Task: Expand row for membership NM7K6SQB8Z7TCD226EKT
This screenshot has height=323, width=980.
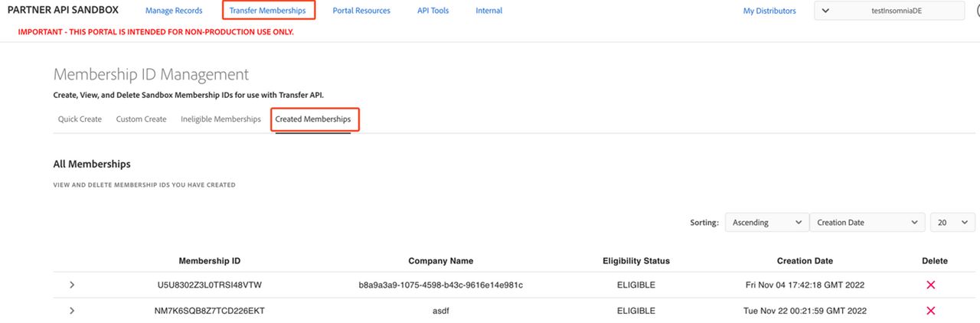Action: [x=72, y=311]
